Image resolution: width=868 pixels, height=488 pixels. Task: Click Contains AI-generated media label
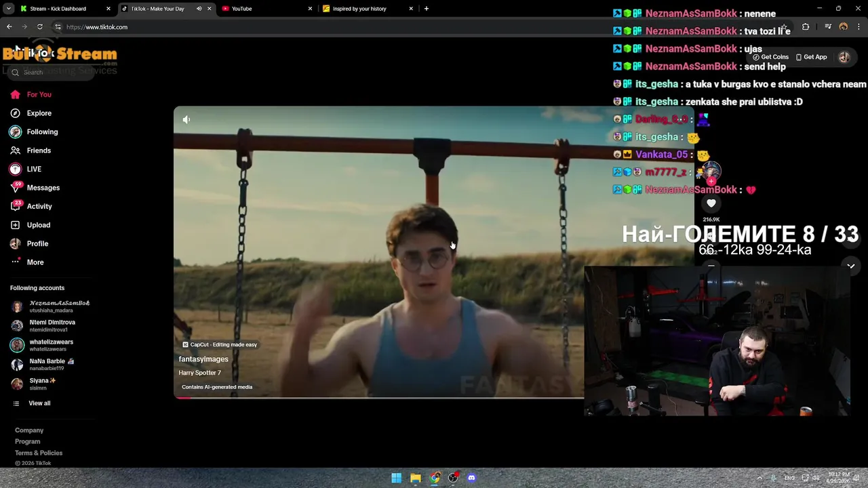(x=217, y=387)
